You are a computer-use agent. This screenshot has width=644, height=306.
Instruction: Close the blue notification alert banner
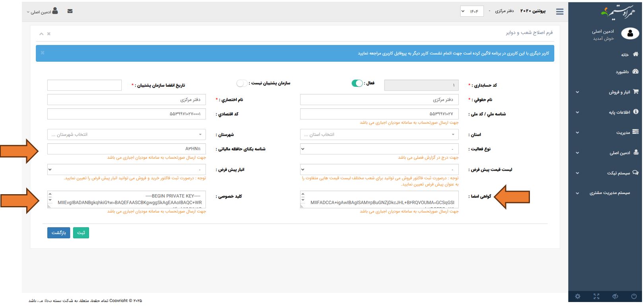pos(43,53)
